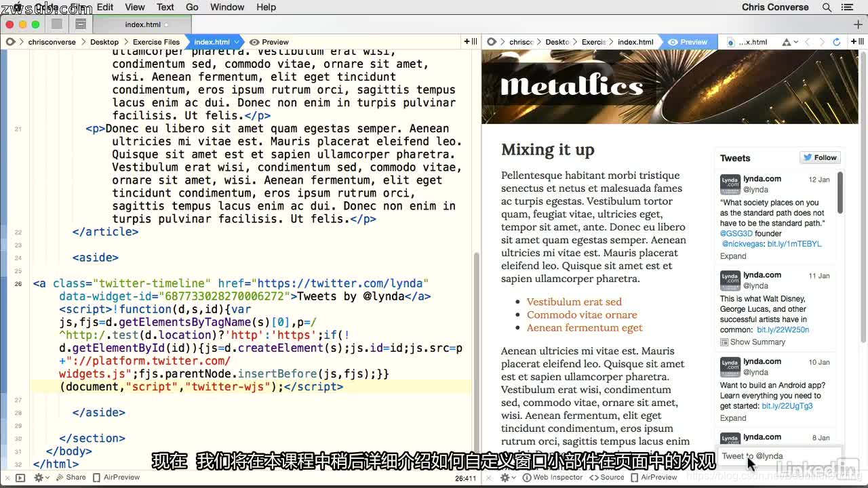868x488 pixels.
Task: Click the split pane plus icon in left pane
Action: tap(470, 42)
